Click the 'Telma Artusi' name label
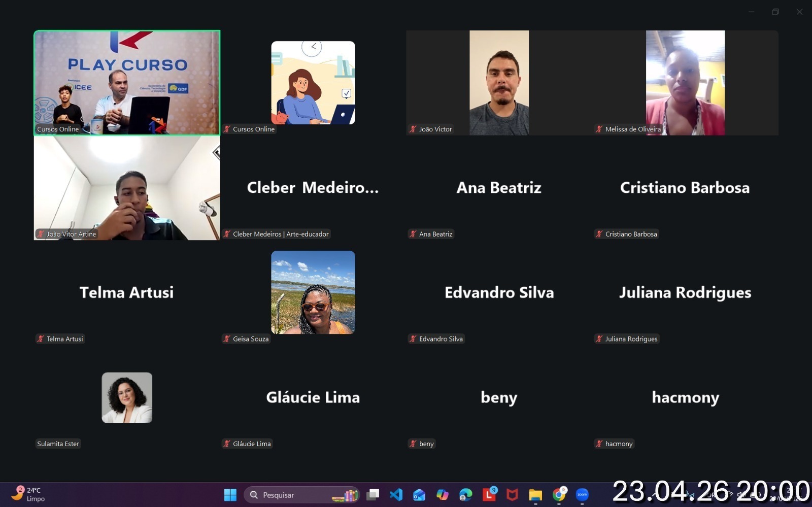 point(64,339)
